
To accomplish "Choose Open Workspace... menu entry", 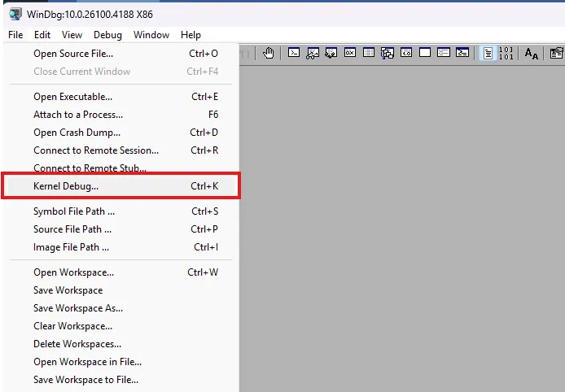I will click(121, 272).
